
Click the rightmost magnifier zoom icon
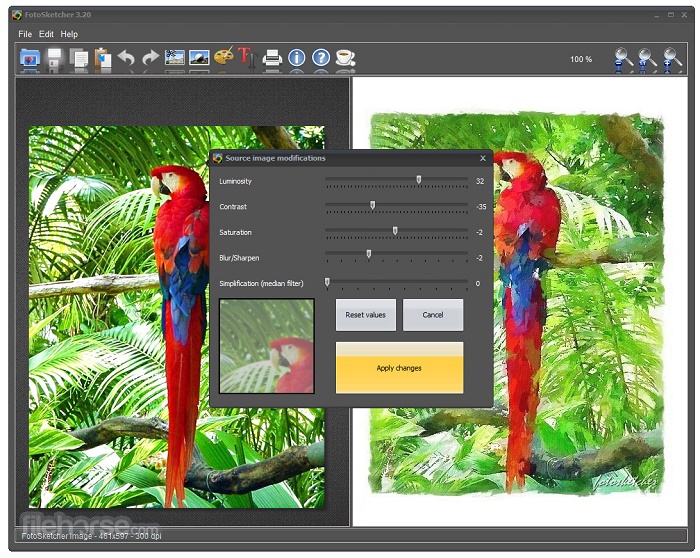click(x=673, y=60)
